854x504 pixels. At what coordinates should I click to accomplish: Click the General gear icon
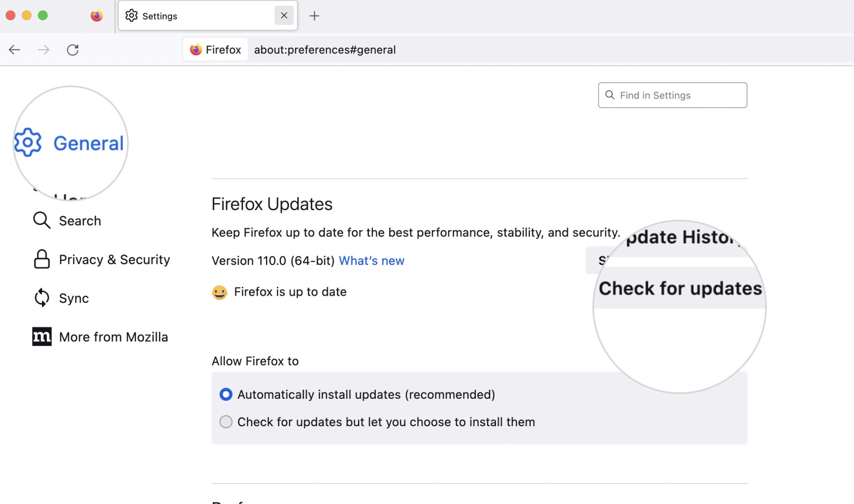tap(28, 143)
